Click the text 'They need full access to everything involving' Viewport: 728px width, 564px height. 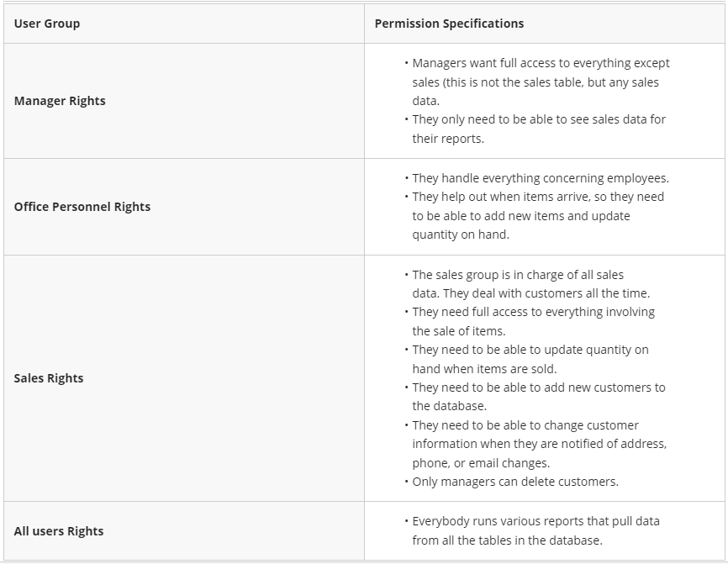tap(533, 312)
